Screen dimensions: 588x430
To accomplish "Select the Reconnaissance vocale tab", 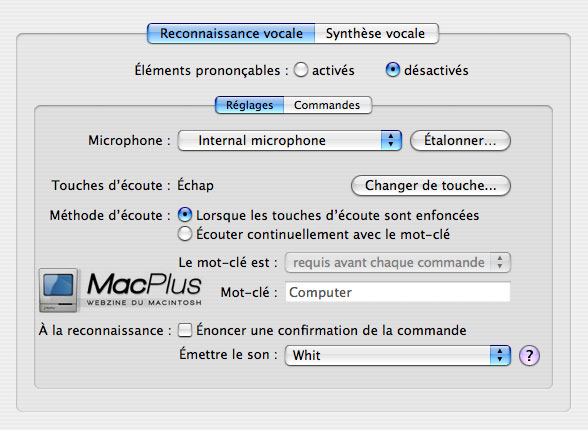I will (231, 33).
